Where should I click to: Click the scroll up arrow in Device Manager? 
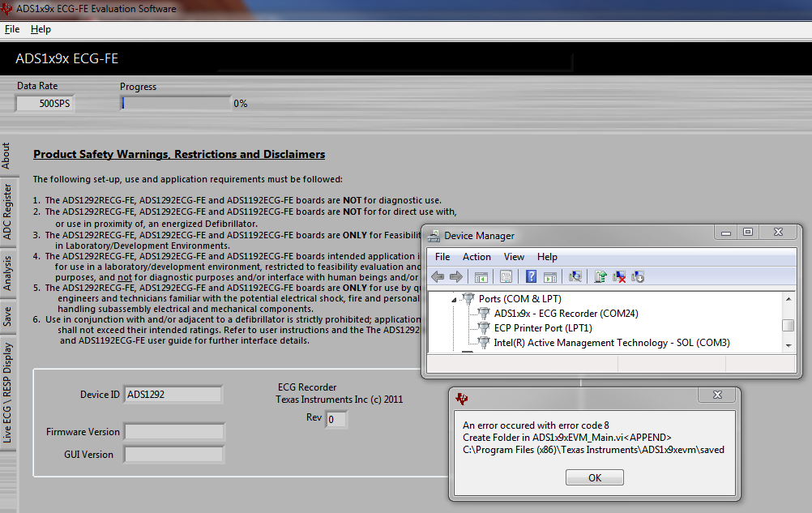pyautogui.click(x=788, y=299)
